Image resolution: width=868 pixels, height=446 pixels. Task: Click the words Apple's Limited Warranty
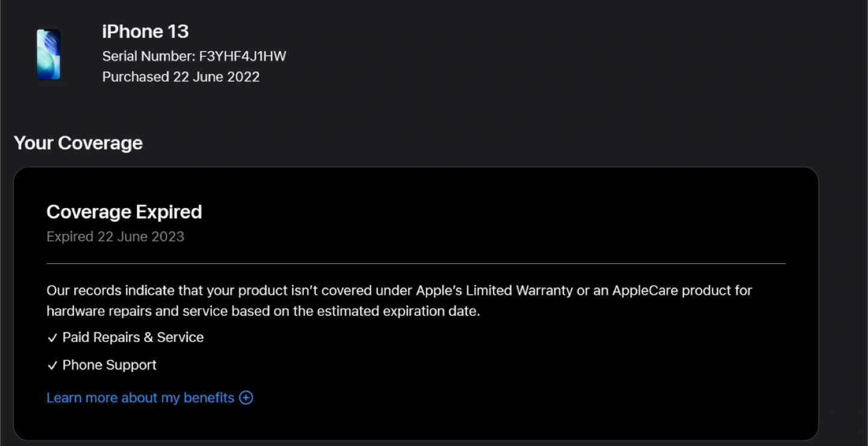coord(494,291)
